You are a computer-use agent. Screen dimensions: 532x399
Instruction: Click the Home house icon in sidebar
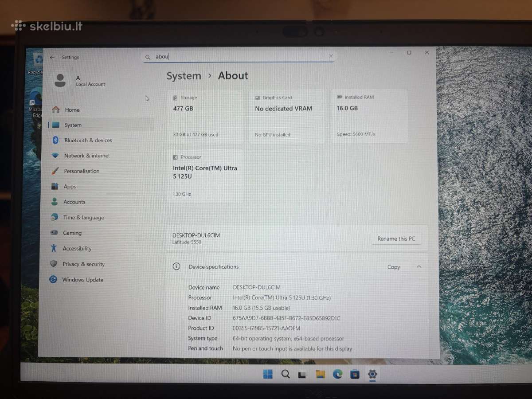pyautogui.click(x=56, y=110)
